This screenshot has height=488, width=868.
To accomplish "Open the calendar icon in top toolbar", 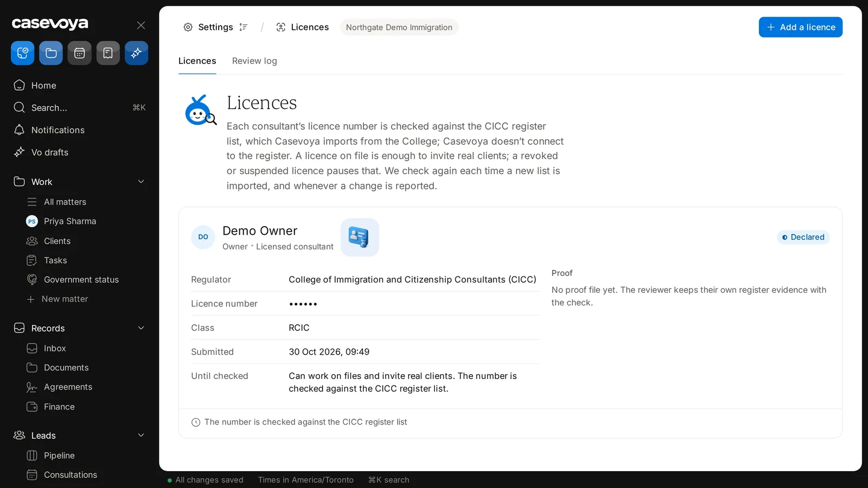I will point(79,53).
